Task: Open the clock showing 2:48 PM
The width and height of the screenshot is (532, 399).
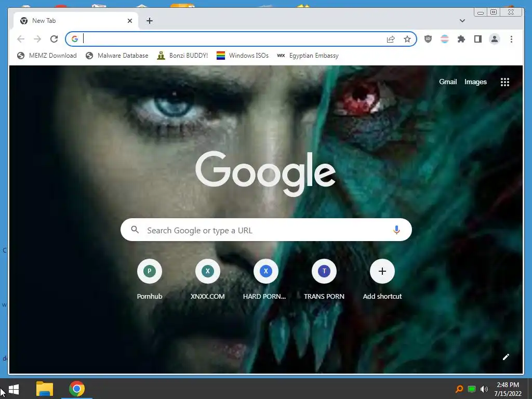Action: [508, 389]
